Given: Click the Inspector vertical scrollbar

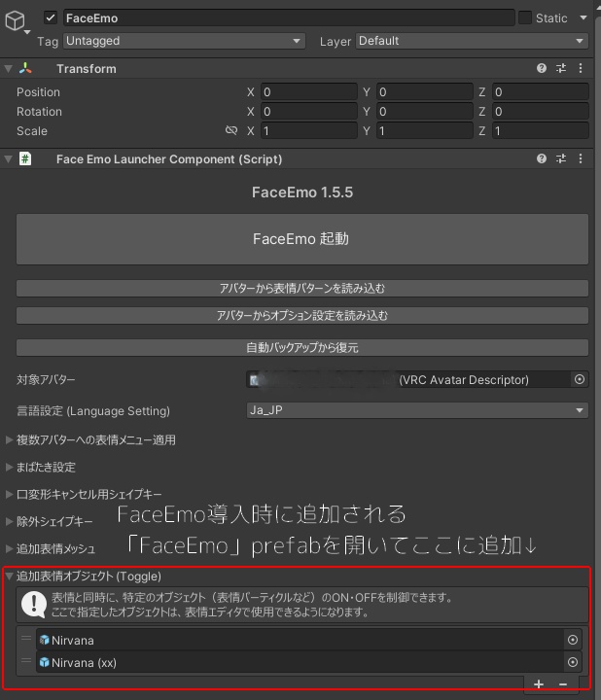Looking at the screenshot, I should pyautogui.click(x=598, y=355).
